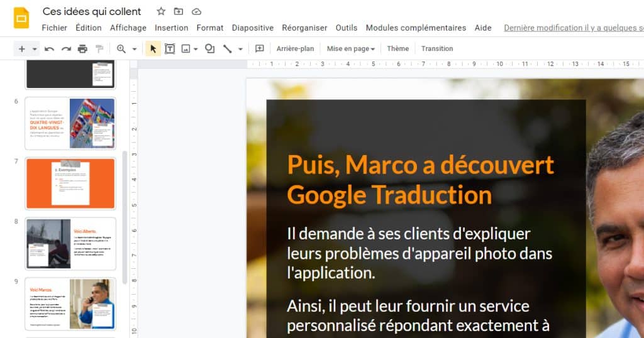
Task: Open the Format menu
Action: coord(210,28)
